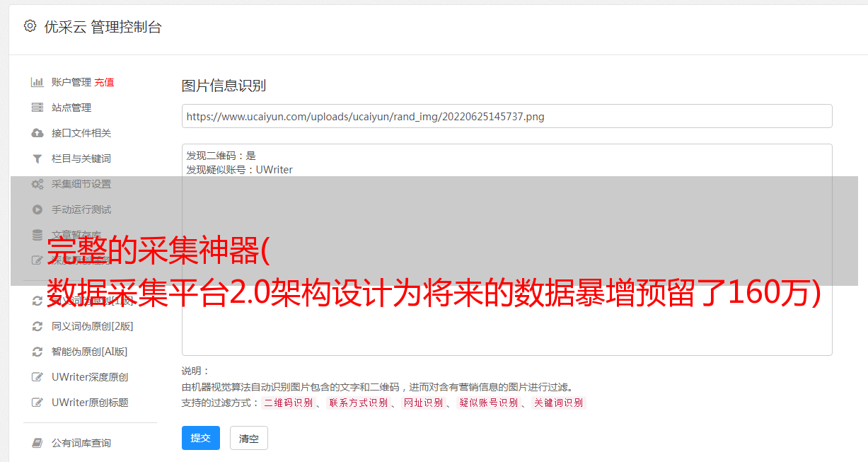868x462 pixels.
Task: Click the gear icon beside 优采云 管理控制台
Action: pyautogui.click(x=30, y=26)
